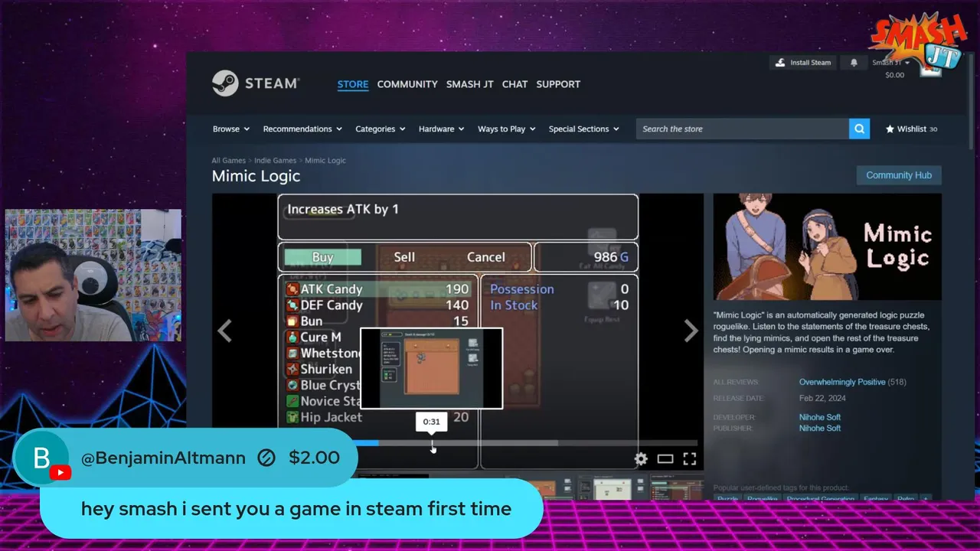Open the SMASH JT profile menu
This screenshot has height=551, width=980.
click(x=469, y=84)
